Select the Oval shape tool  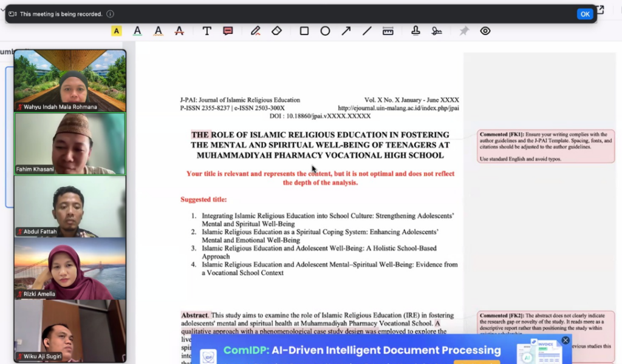click(x=325, y=31)
